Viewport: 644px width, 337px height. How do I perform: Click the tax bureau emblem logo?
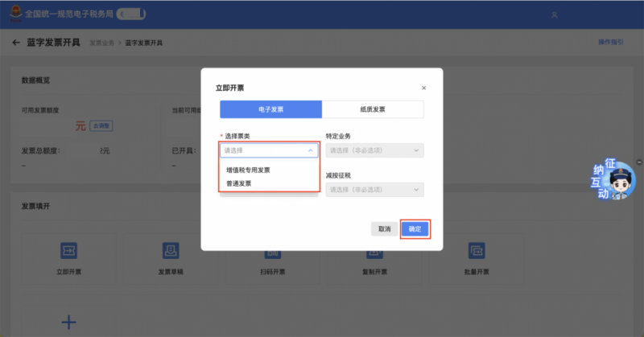pos(15,13)
